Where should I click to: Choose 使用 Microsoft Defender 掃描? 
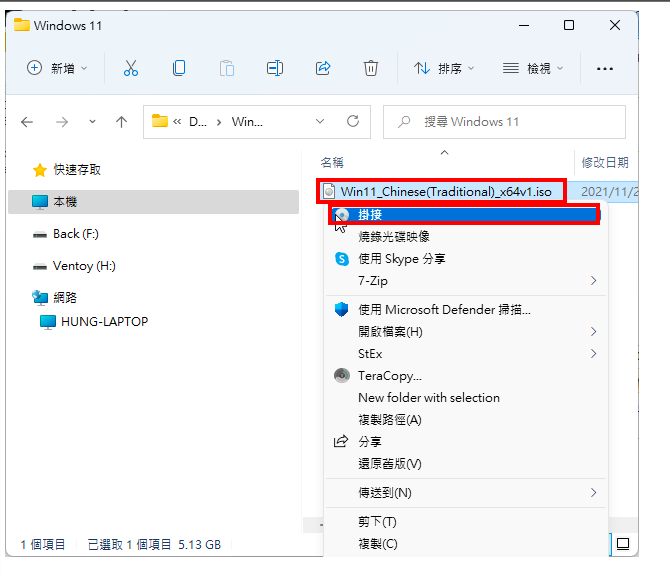[466, 309]
